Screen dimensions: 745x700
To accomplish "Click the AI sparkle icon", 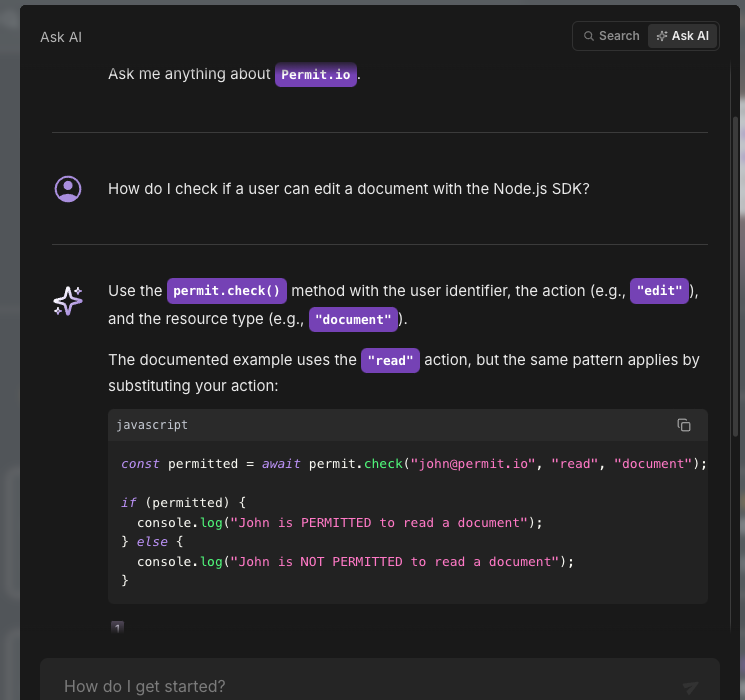I will pyautogui.click(x=68, y=301).
